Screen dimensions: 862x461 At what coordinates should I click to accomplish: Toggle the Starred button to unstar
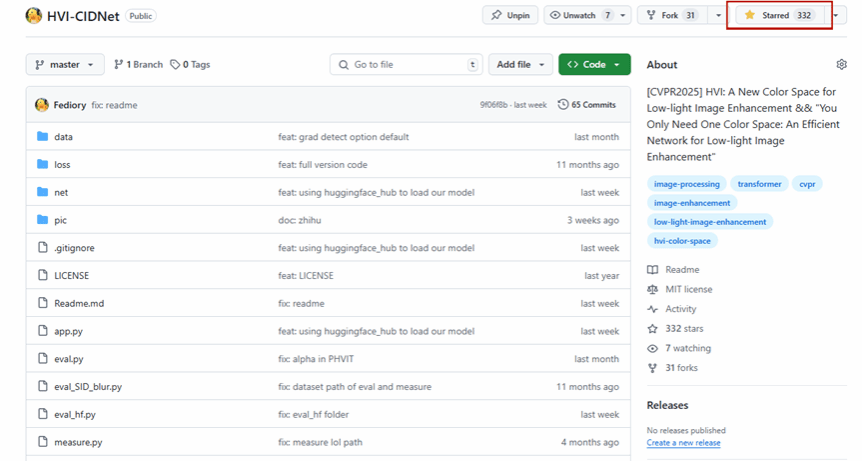pos(778,16)
